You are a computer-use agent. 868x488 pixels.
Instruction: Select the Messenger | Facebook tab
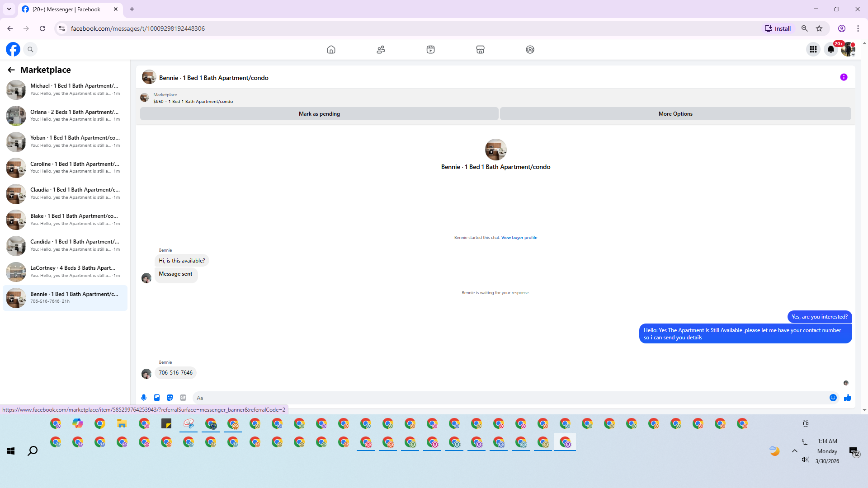pos(70,9)
